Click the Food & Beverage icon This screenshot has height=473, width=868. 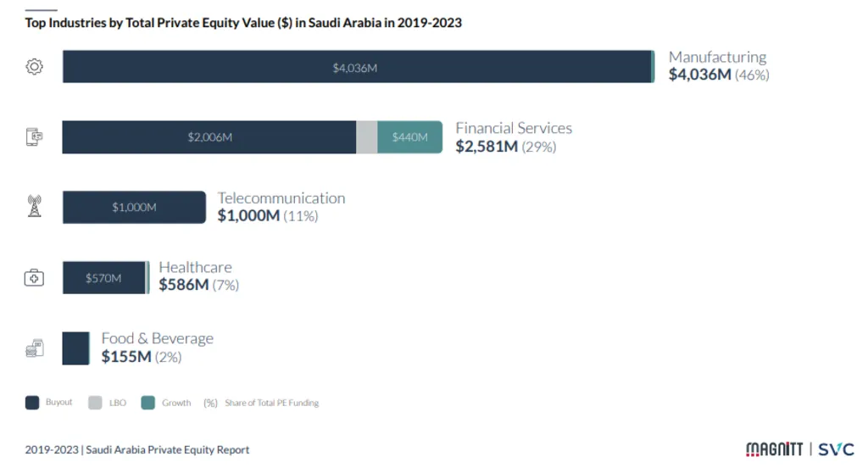(34, 348)
